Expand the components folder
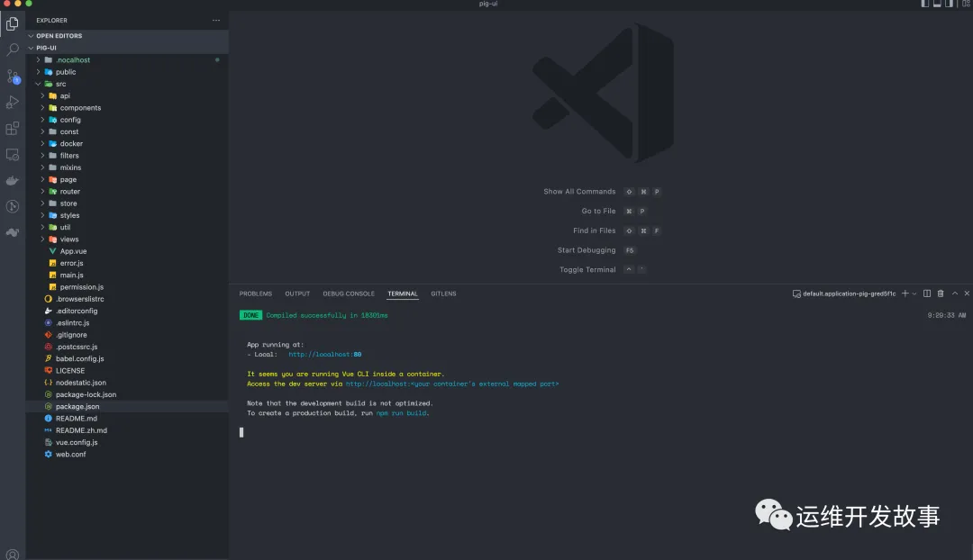Viewport: 973px width, 560px height. 127,108
